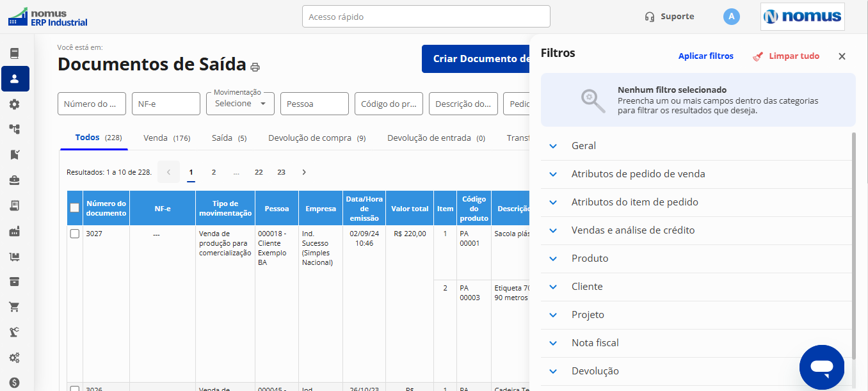The width and height of the screenshot is (868, 391).
Task: Open the Movimentação dropdown
Action: [x=240, y=104]
